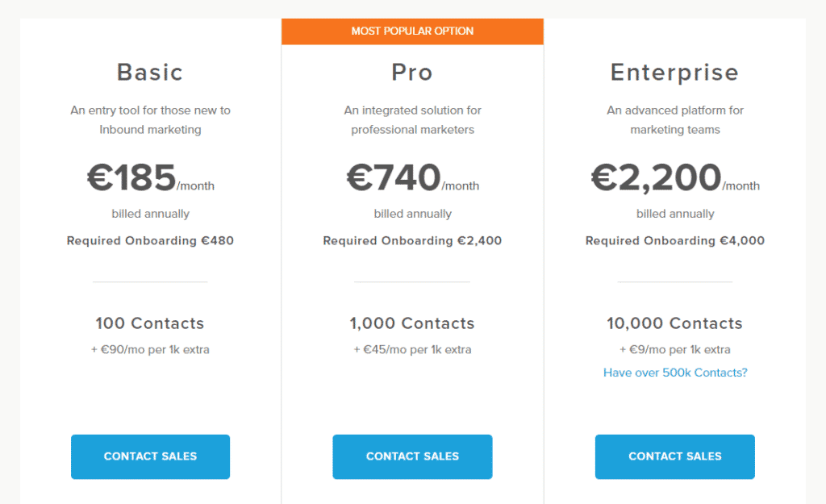Click the '+ €45/mo per 1k extra' note
Image resolution: width=826 pixels, height=504 pixels.
tap(412, 350)
